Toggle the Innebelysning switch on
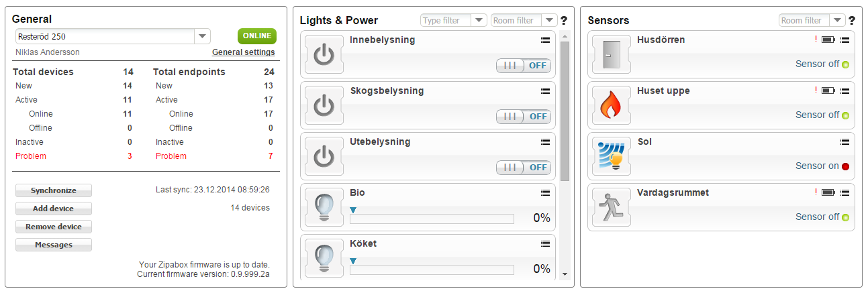The height and width of the screenshot is (293, 868). 524,66
